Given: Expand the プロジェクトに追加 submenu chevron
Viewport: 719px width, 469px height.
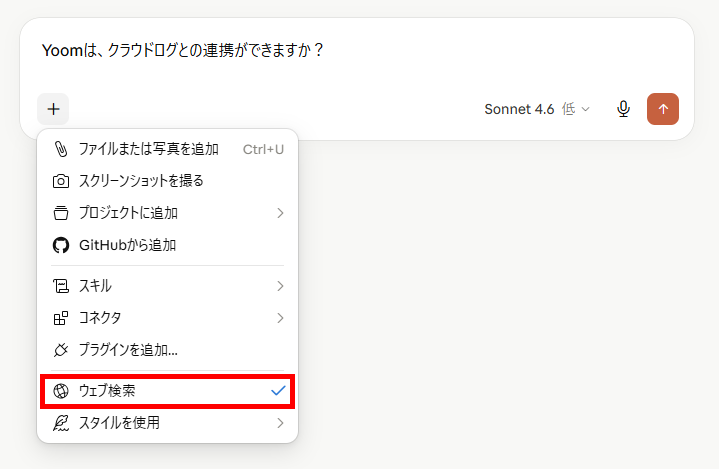Looking at the screenshot, I should pyautogui.click(x=280, y=213).
